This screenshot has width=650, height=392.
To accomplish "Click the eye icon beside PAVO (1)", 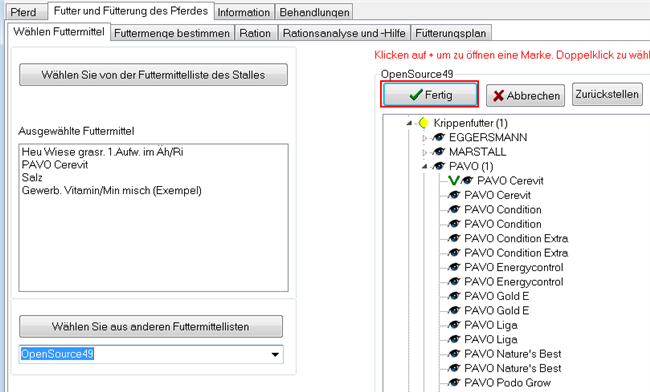I will pyautogui.click(x=438, y=166).
